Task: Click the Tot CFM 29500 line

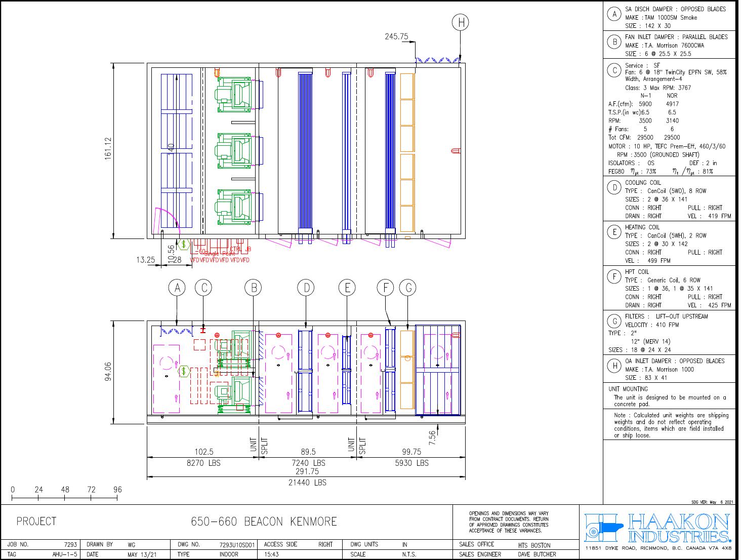Action: [644, 137]
